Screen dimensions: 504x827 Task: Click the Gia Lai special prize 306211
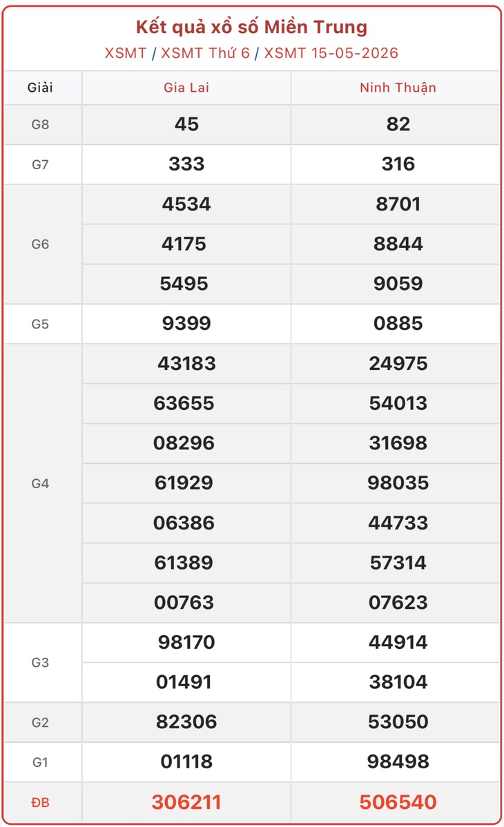coord(186,802)
